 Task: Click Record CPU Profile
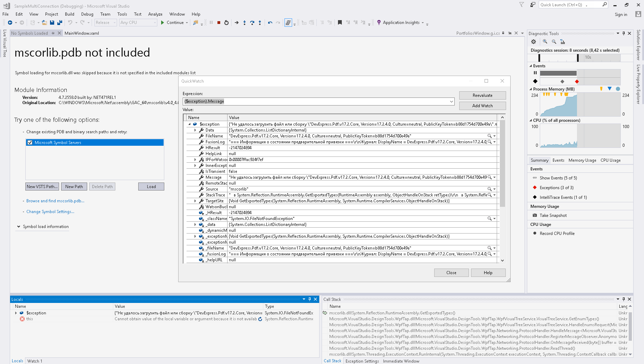[557, 234]
